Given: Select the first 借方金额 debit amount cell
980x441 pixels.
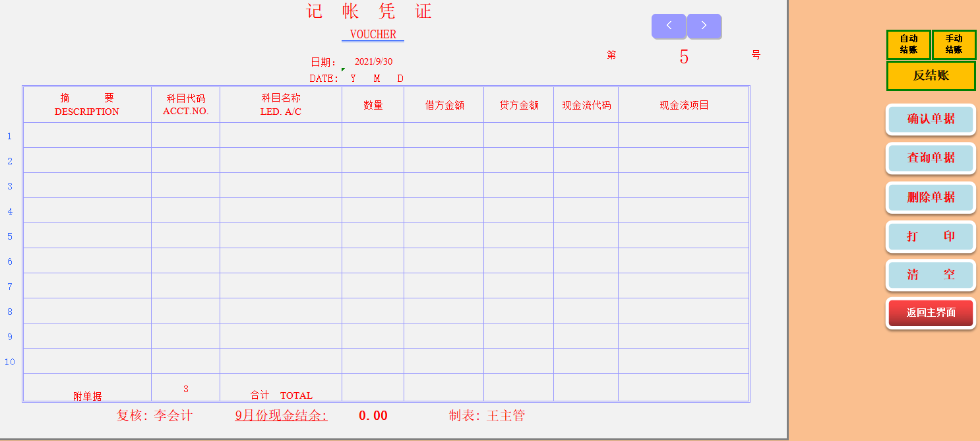Looking at the screenshot, I should (444, 135).
